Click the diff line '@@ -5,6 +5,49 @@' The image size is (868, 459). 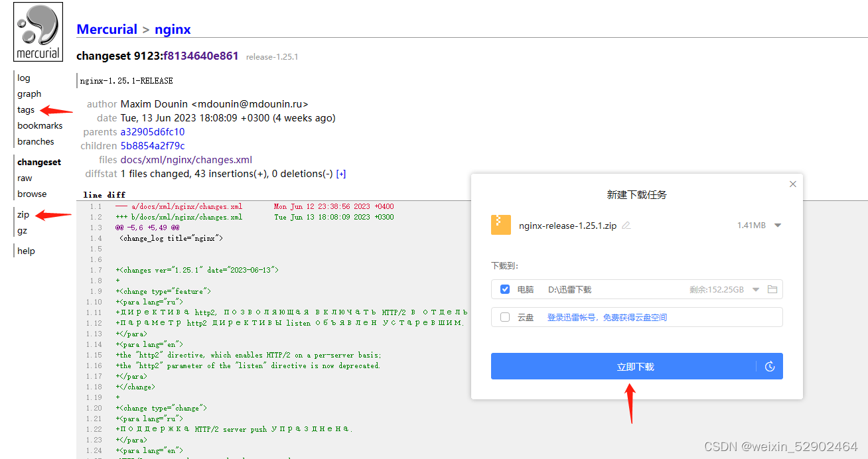(x=147, y=228)
